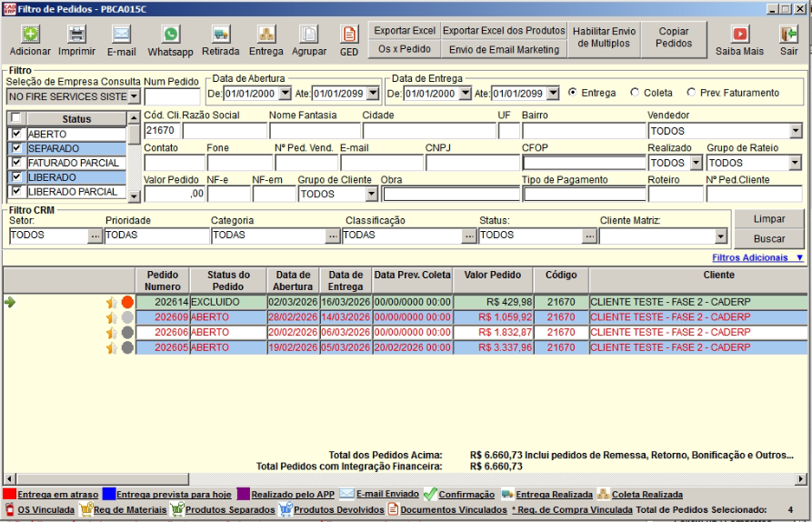Viewport: 812px width, 522px height.
Task: Uncheck the LIBERADO status checkbox
Action: click(x=16, y=177)
